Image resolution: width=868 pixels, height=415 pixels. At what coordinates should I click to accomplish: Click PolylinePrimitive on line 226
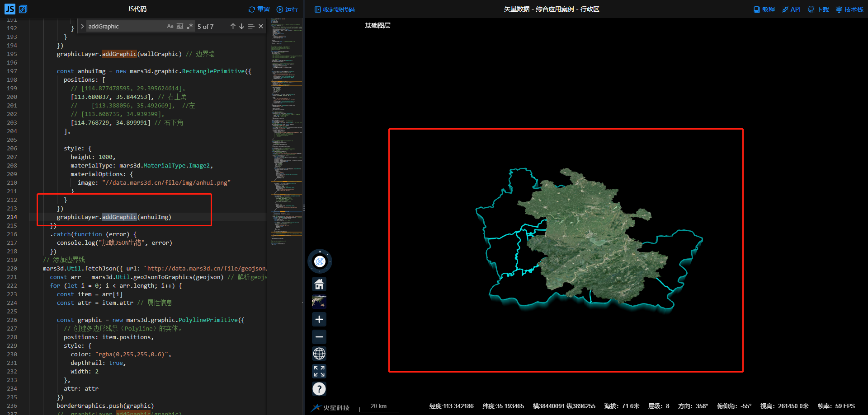pos(208,320)
